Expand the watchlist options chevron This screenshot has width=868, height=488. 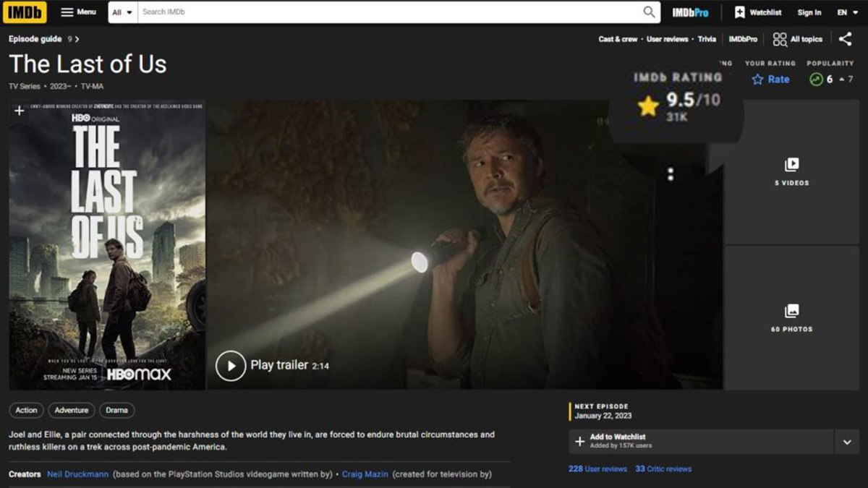(x=846, y=442)
